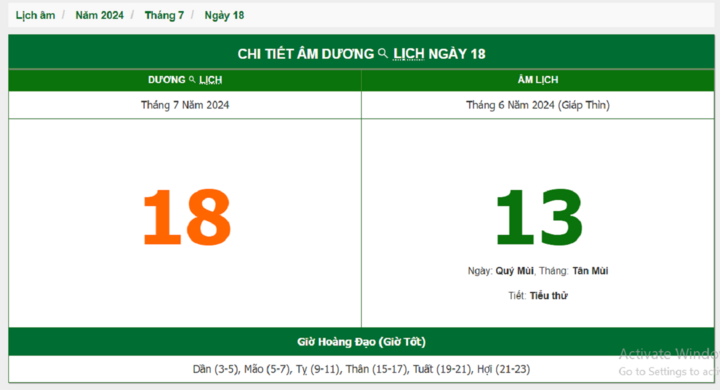
Task: Select the 'Tỵ (9-11)' auspicious hour
Action: coord(317,369)
